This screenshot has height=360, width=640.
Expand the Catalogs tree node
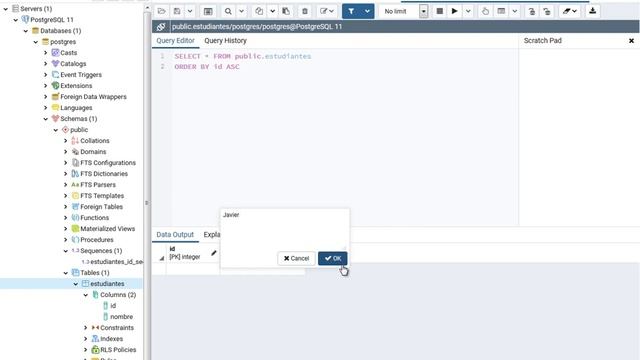point(46,64)
